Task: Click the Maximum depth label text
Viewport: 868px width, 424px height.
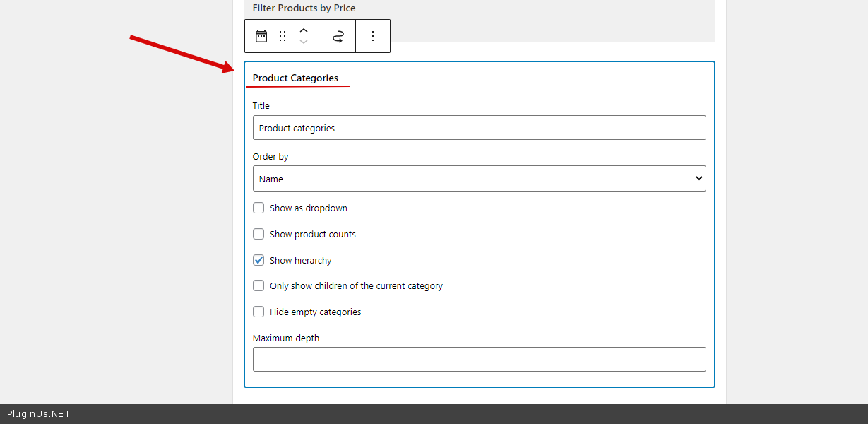Action: point(286,338)
